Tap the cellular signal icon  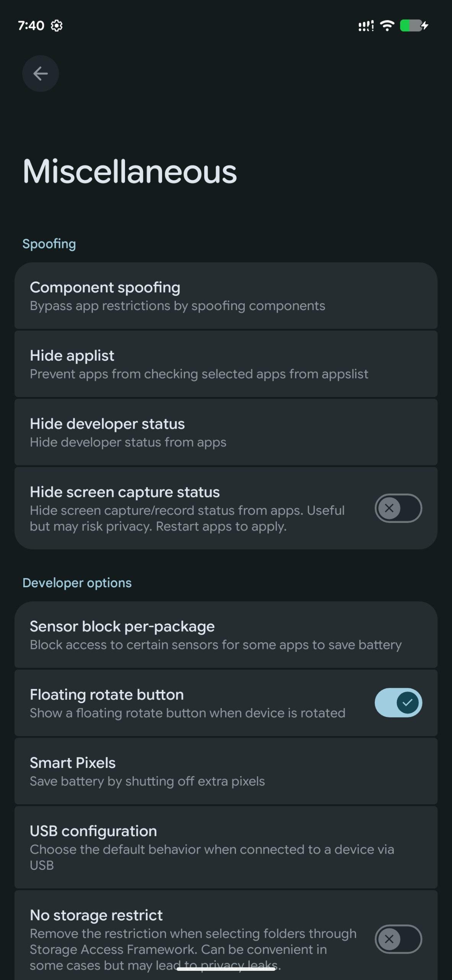[366, 26]
